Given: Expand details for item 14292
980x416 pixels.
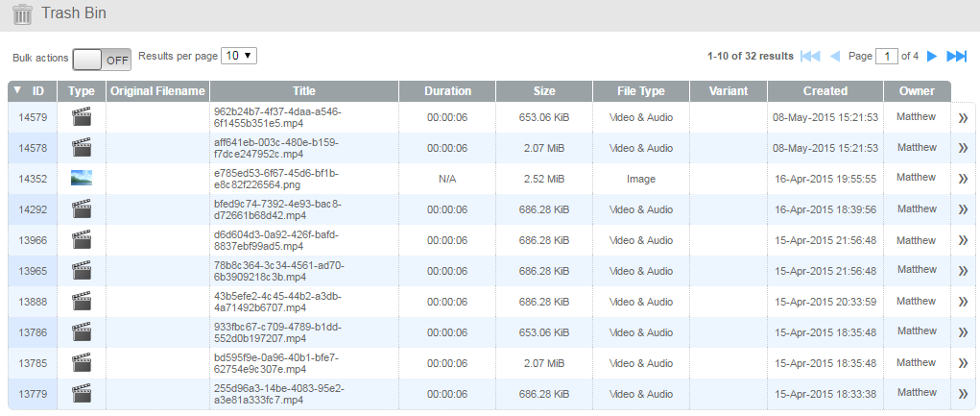Looking at the screenshot, I should click(963, 210).
